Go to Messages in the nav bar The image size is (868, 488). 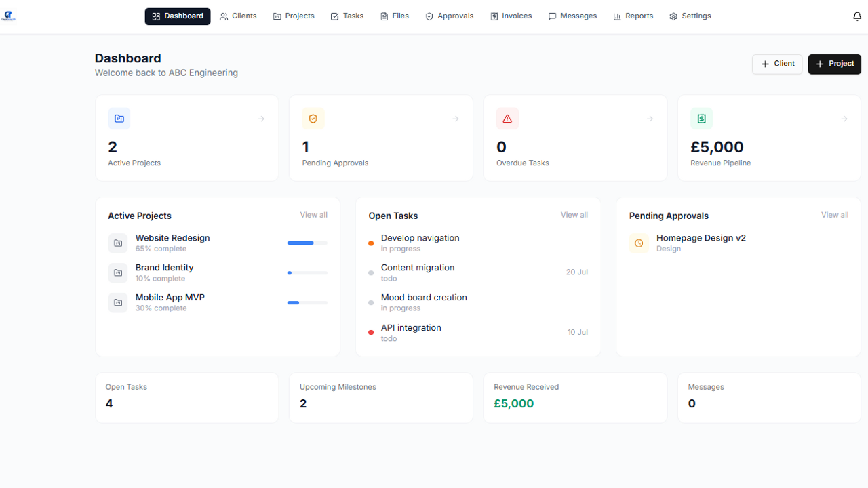(x=573, y=16)
